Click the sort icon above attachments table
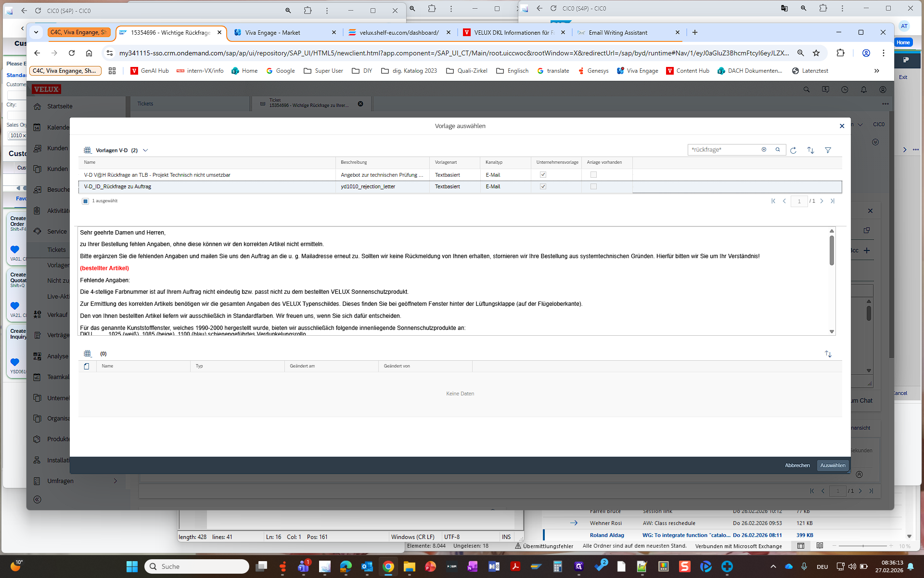 [x=828, y=354]
